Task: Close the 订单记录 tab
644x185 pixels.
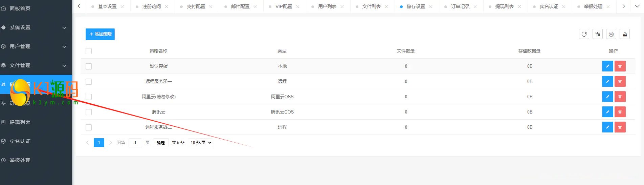Action: [x=475, y=7]
